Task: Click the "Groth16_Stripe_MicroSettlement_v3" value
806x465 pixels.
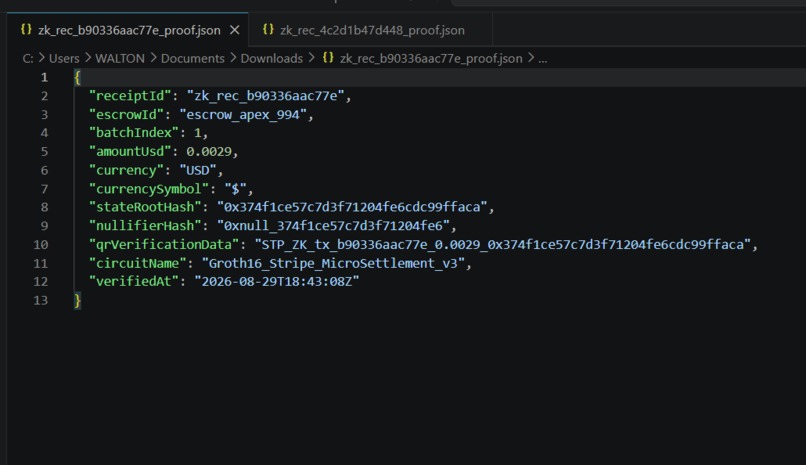Action: [333, 264]
